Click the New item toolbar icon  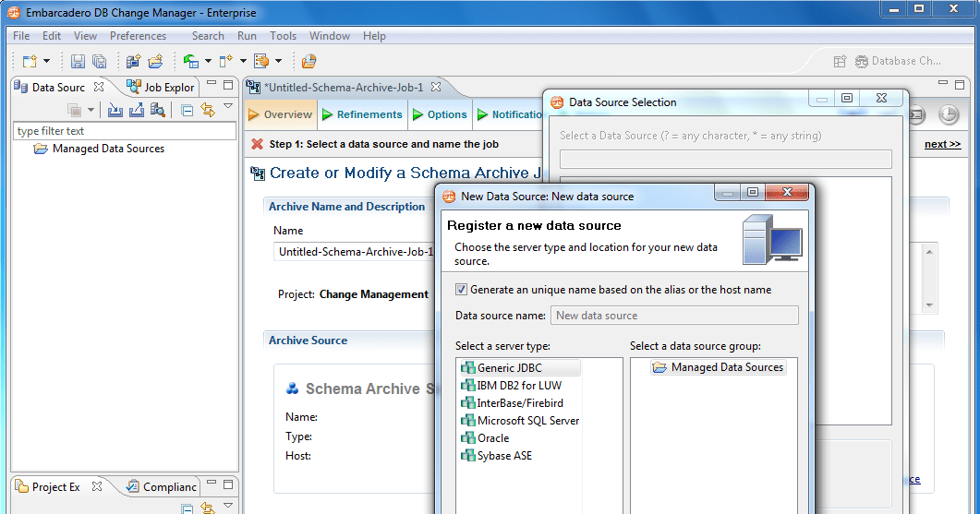point(30,61)
